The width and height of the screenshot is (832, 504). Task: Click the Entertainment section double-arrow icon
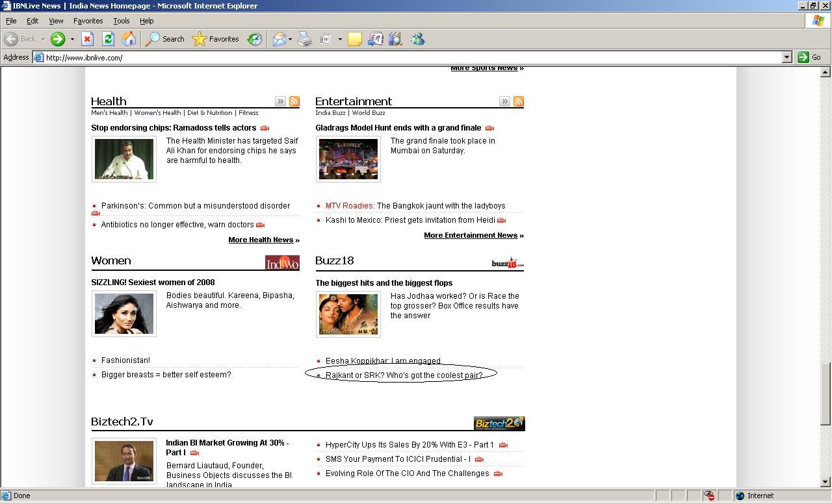(504, 101)
